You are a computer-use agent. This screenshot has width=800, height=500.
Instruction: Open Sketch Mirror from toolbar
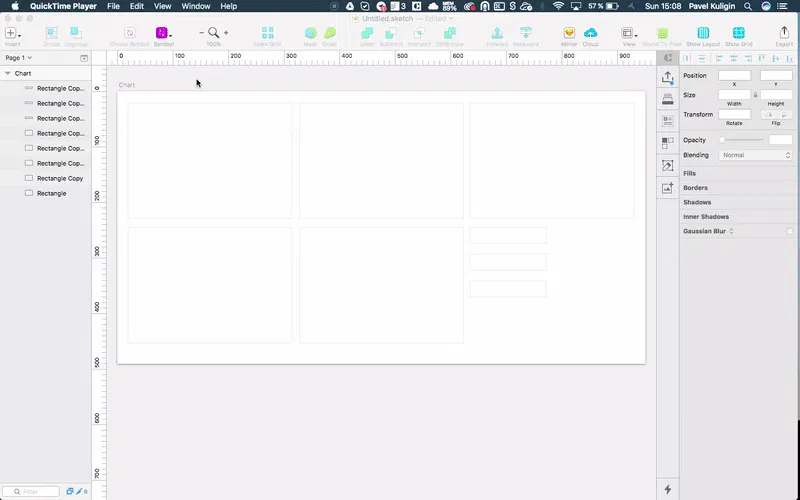[x=569, y=33]
